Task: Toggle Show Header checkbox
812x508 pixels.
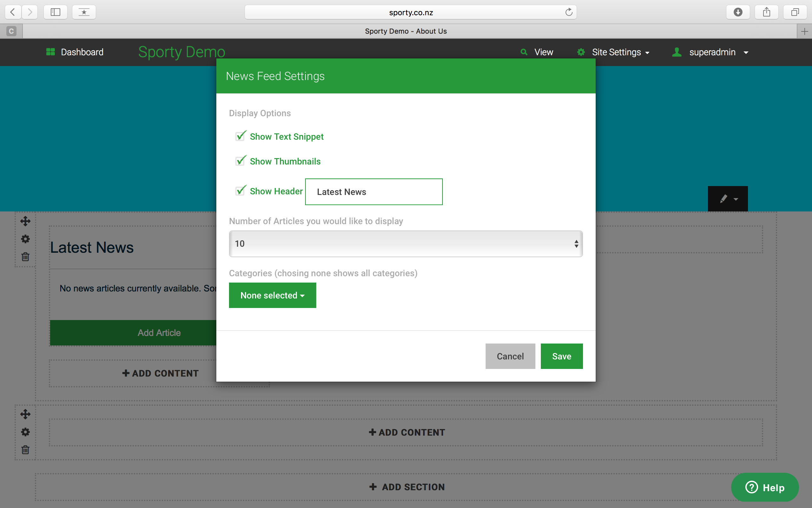Action: tap(240, 190)
